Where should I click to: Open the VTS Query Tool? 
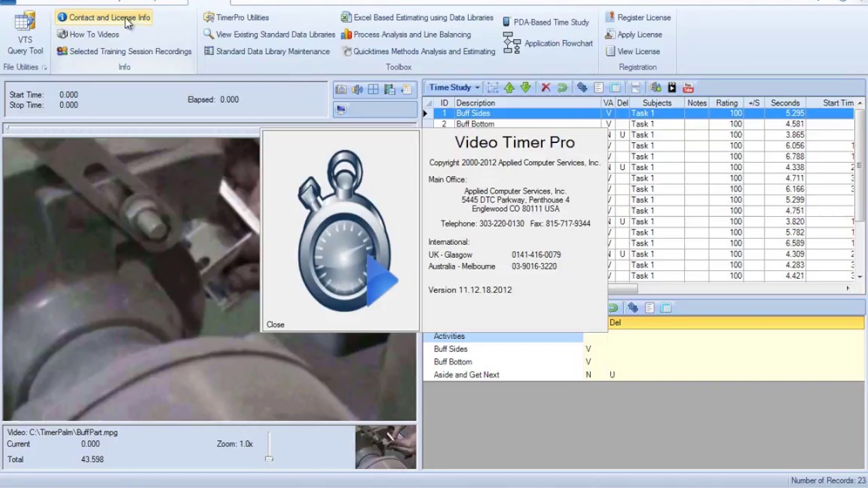click(25, 33)
